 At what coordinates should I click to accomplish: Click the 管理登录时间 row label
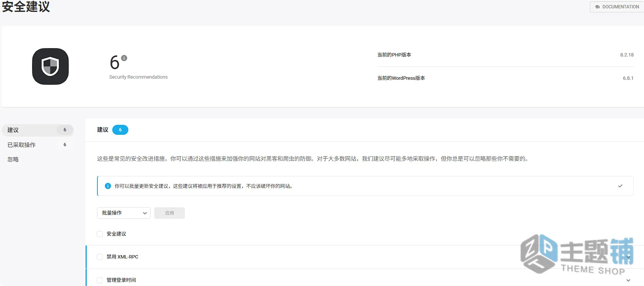click(x=121, y=280)
